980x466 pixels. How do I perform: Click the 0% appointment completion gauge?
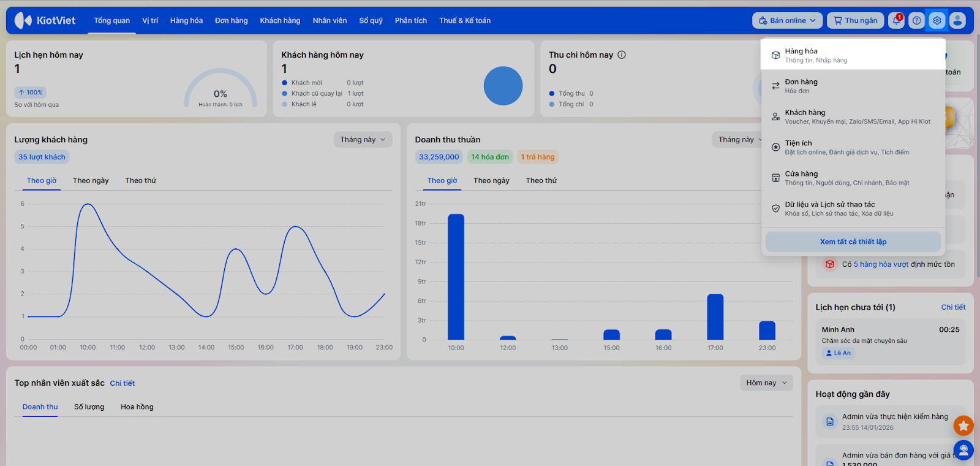click(x=221, y=89)
